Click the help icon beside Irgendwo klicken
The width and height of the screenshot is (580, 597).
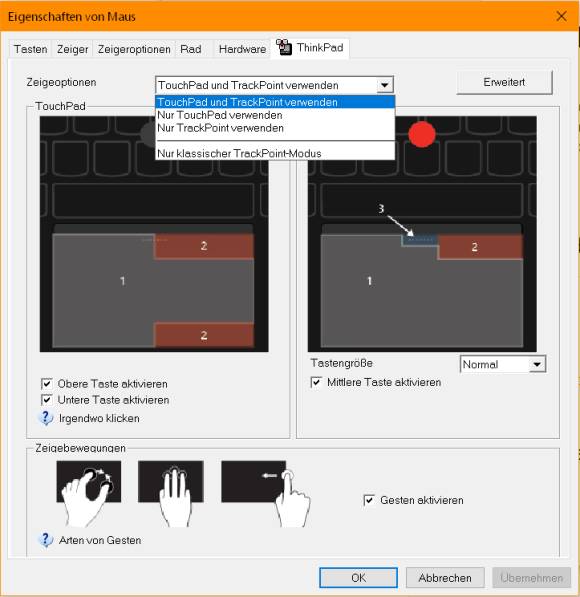coord(46,418)
